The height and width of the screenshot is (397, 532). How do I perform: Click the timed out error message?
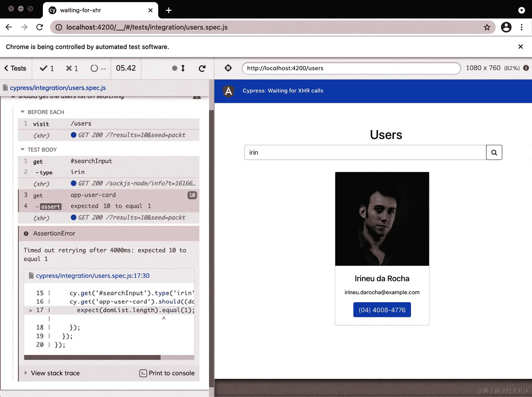pos(105,255)
